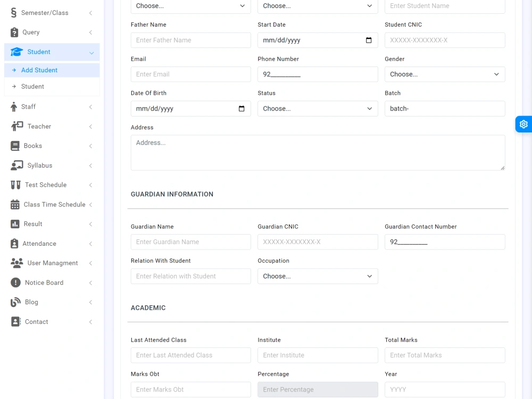Open the Class Time Schedule menu item
This screenshot has height=399, width=532.
click(52, 205)
